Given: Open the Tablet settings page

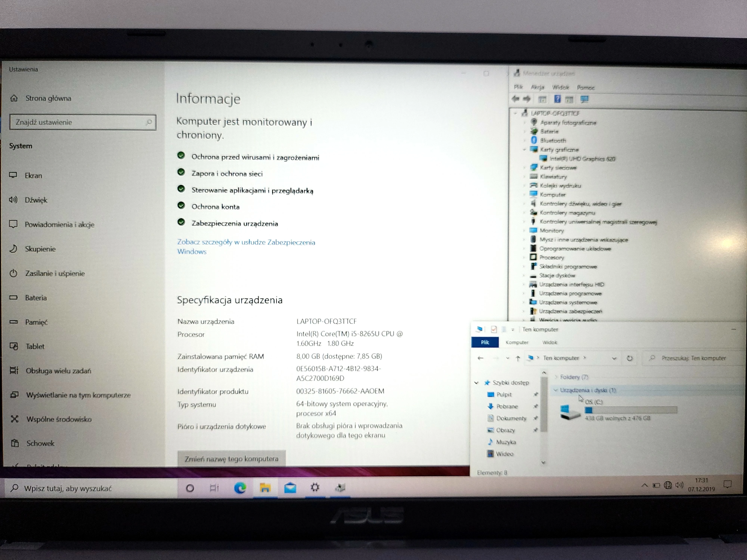Looking at the screenshot, I should pyautogui.click(x=27, y=346).
